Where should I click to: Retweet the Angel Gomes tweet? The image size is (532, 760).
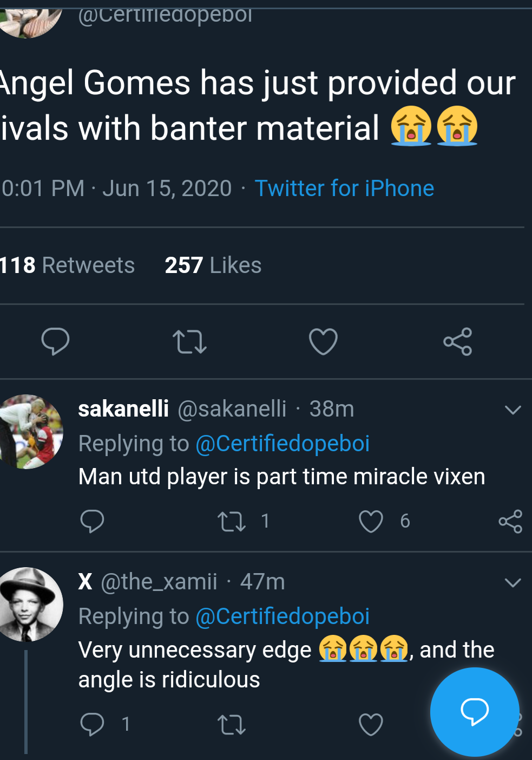[189, 342]
